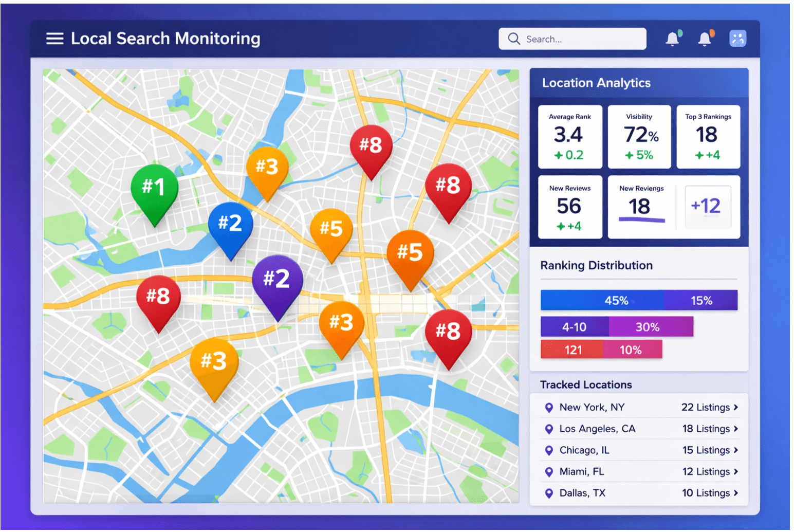Screen dimensions: 794x532
Task: Click the location pin icon beside Dallas, TX
Action: tap(548, 492)
